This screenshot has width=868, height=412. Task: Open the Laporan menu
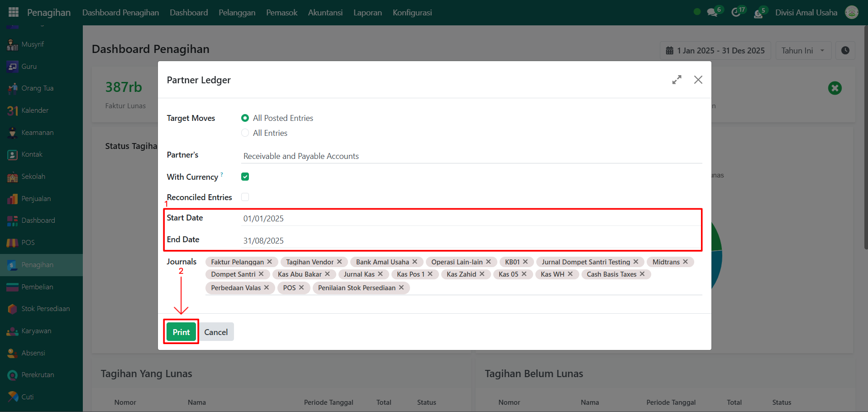pos(367,13)
